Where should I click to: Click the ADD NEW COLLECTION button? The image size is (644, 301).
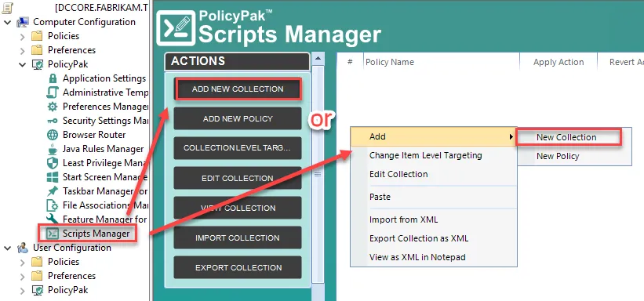pyautogui.click(x=238, y=89)
